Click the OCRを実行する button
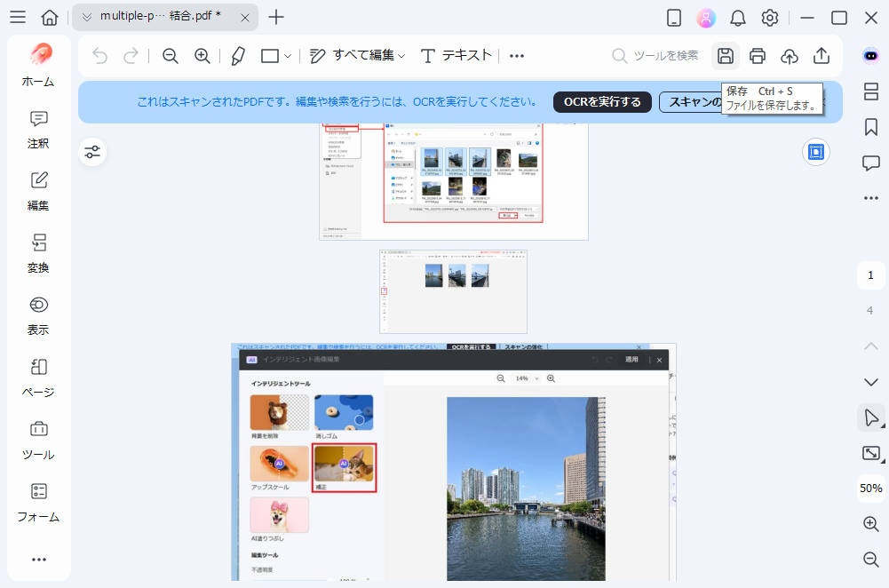The image size is (889, 588). click(x=602, y=102)
